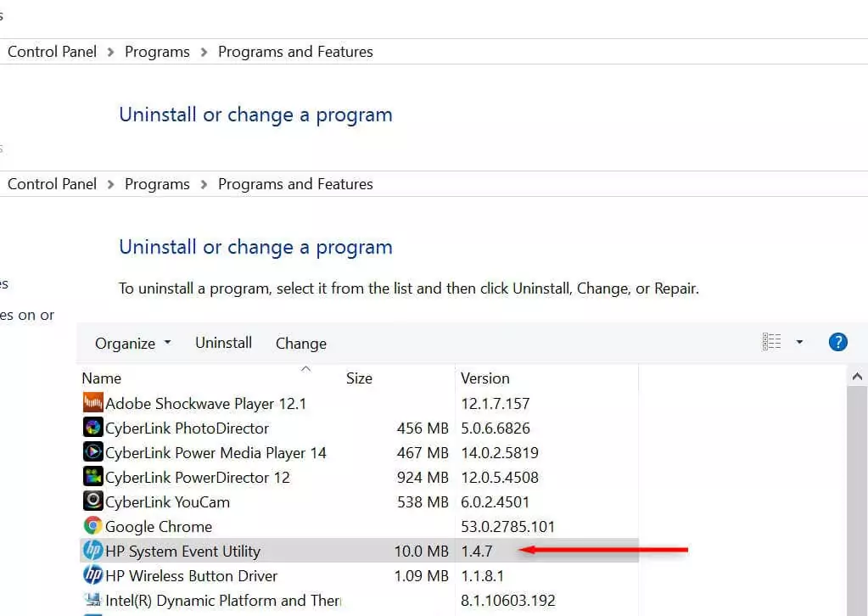Click the CyberLink Power Media Player icon
868x616 pixels.
93,451
